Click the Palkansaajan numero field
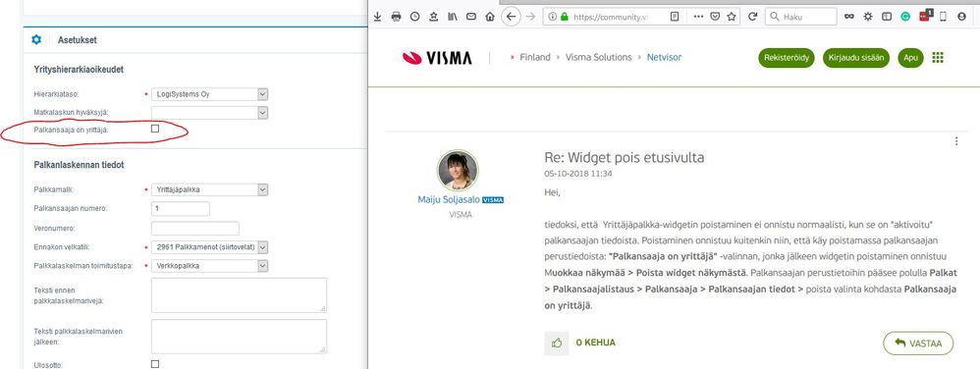980x369 pixels. (181, 209)
